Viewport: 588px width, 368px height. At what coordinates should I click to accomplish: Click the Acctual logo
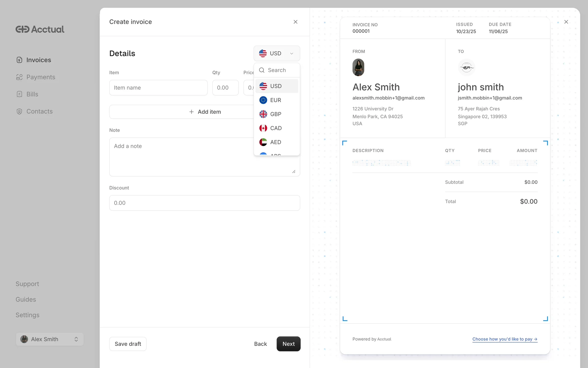[x=40, y=29]
